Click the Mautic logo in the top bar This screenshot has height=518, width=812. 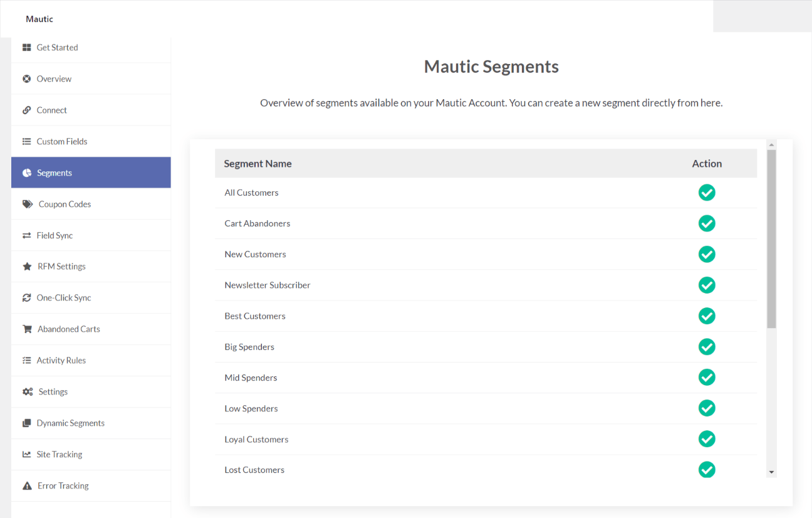point(39,19)
